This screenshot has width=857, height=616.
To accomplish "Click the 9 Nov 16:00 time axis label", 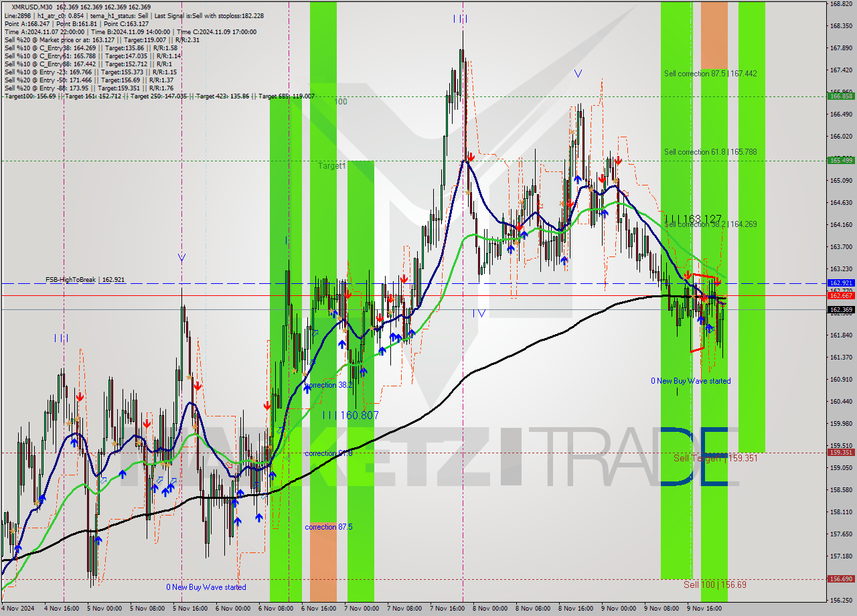I will (704, 609).
